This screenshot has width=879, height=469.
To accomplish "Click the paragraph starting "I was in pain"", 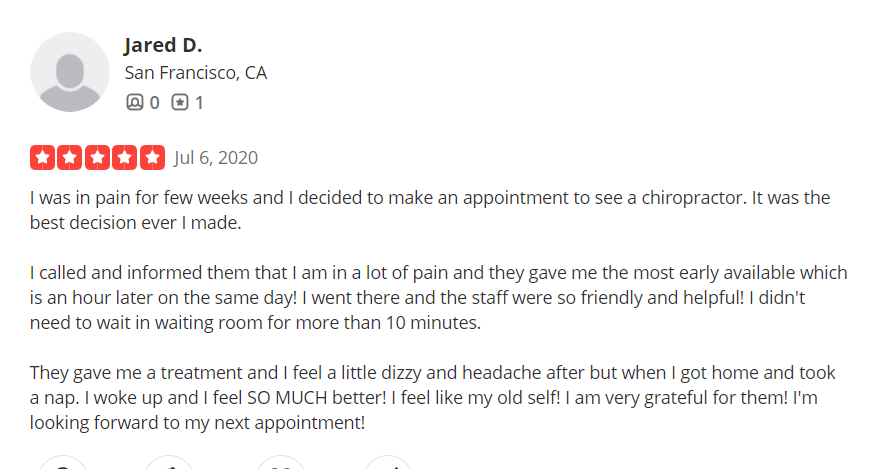I will (x=430, y=210).
